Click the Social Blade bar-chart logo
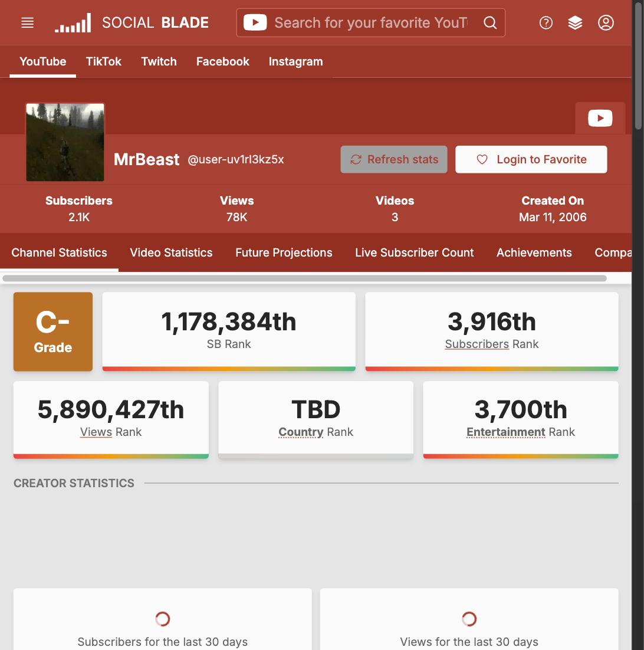This screenshot has height=650, width=644. [x=73, y=22]
